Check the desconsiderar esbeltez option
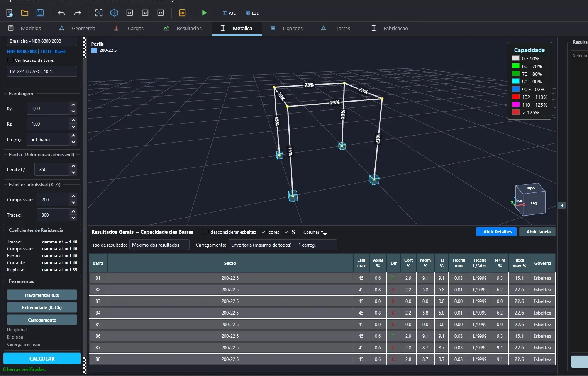588x376 pixels. [x=206, y=232]
